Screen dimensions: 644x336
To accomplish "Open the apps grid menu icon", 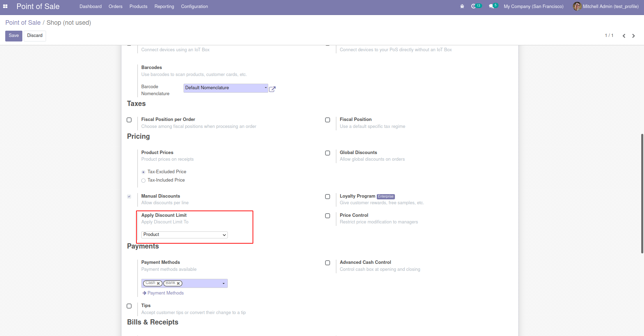I will (x=5, y=6).
